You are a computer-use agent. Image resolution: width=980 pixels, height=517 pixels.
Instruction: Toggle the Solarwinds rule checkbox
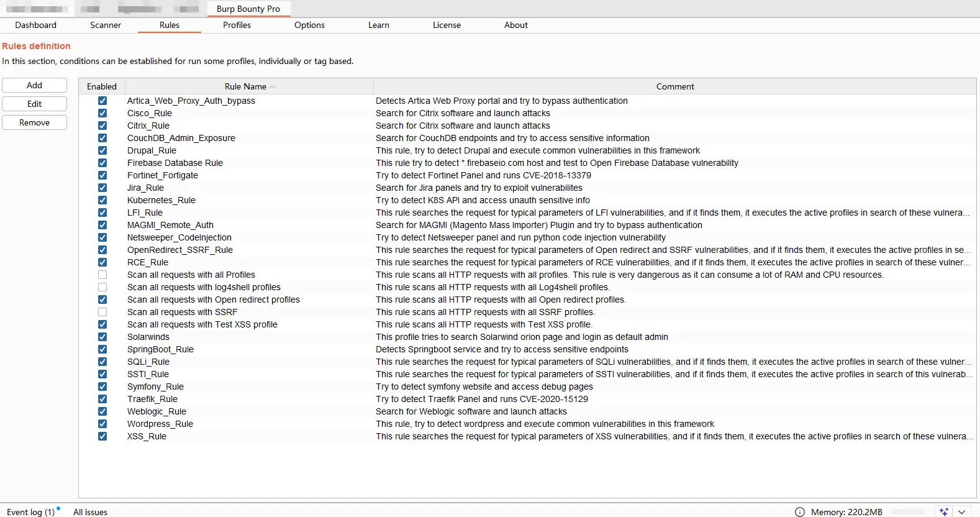click(102, 337)
